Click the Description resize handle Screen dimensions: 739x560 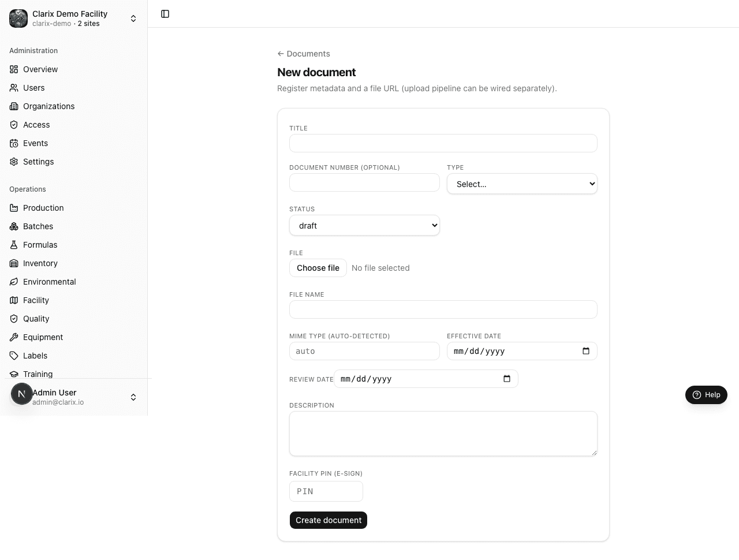coord(594,453)
